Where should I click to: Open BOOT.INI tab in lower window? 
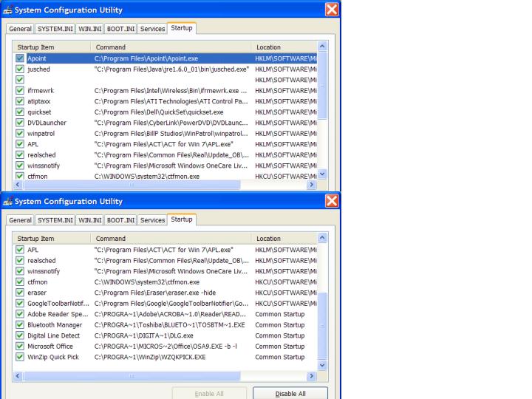point(120,220)
